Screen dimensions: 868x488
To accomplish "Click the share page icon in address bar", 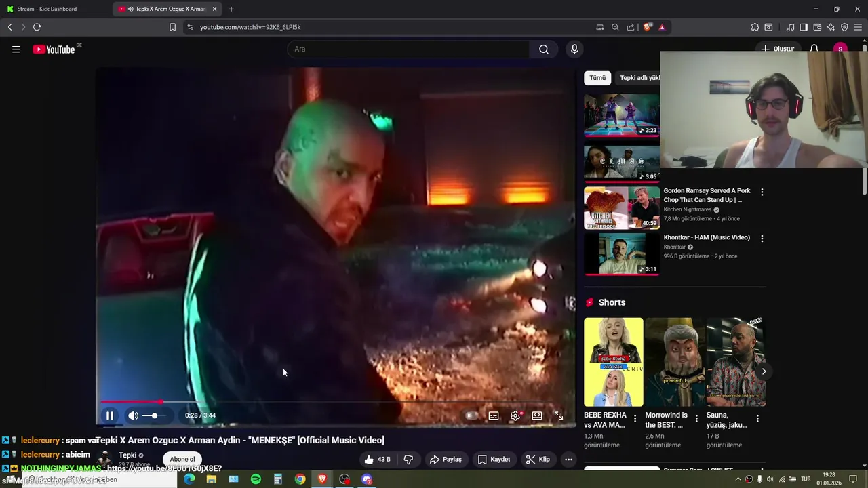I will 631,27.
